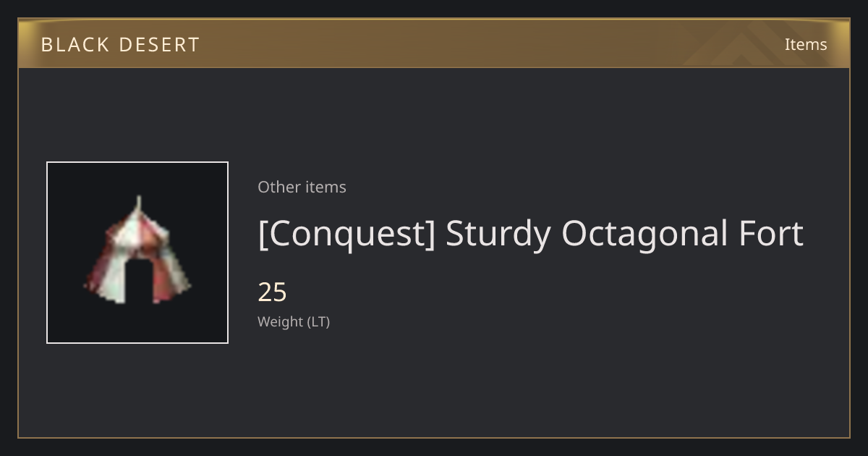
Task: Click the word BLACK in the header title
Action: 67,45
